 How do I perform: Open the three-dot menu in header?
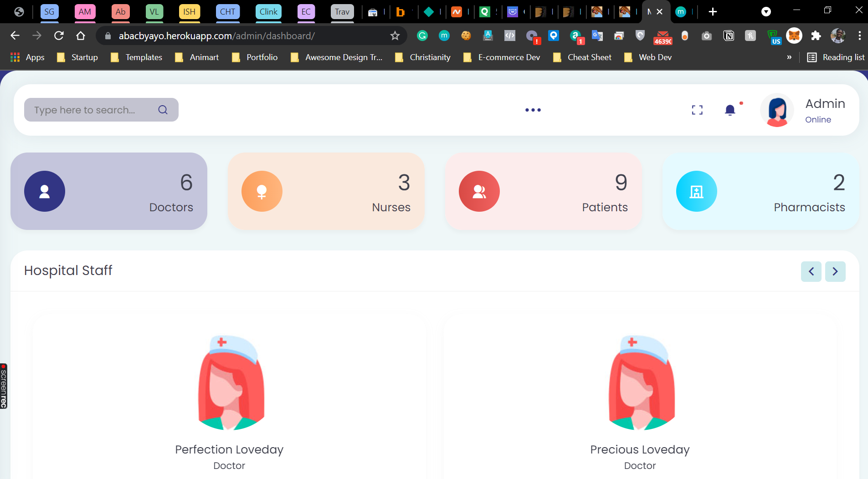(533, 110)
